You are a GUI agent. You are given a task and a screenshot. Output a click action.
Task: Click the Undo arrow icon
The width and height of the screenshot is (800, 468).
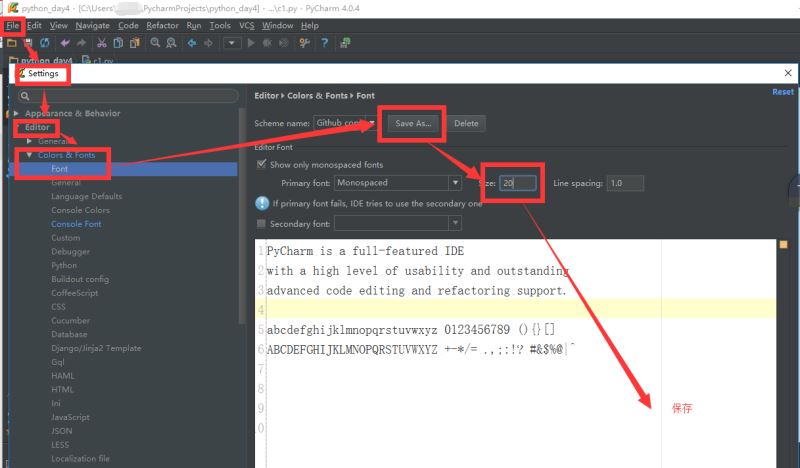[x=65, y=43]
